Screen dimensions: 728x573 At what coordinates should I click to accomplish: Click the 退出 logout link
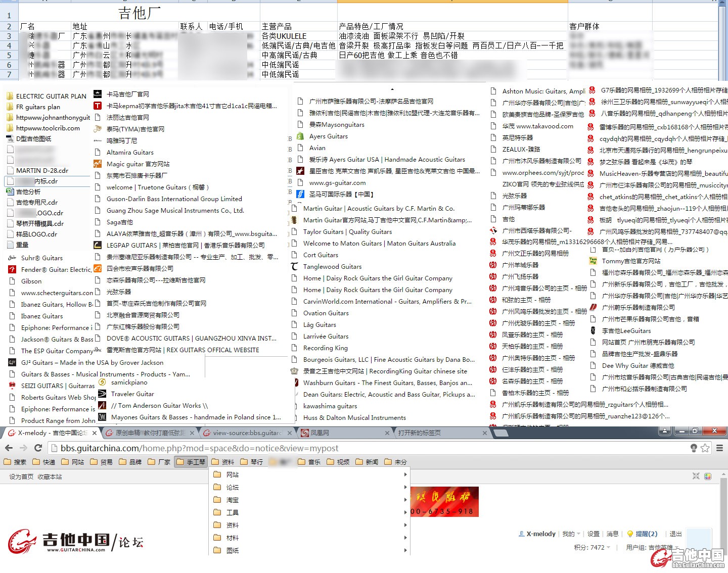(x=676, y=534)
